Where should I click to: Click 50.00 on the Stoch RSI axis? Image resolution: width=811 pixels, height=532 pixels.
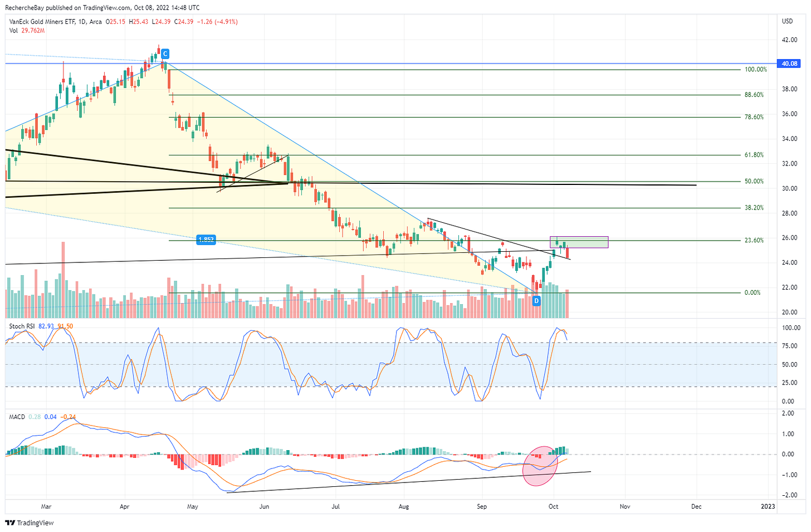click(x=791, y=364)
